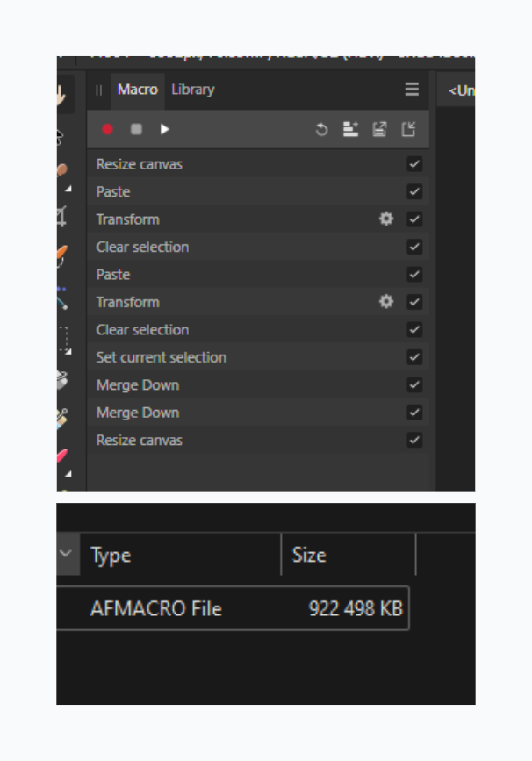Start recording a new macro
532x761 pixels.
click(x=109, y=129)
